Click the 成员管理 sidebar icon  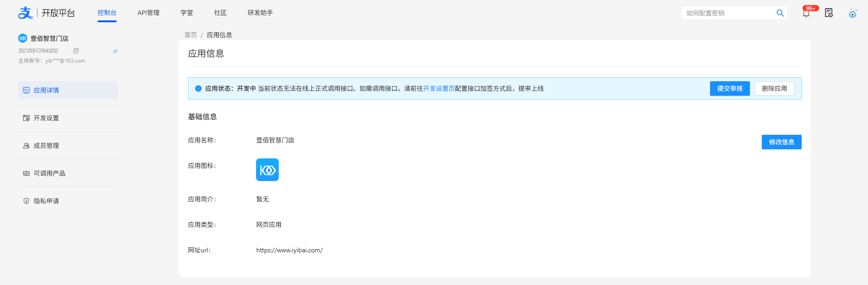coord(26,146)
